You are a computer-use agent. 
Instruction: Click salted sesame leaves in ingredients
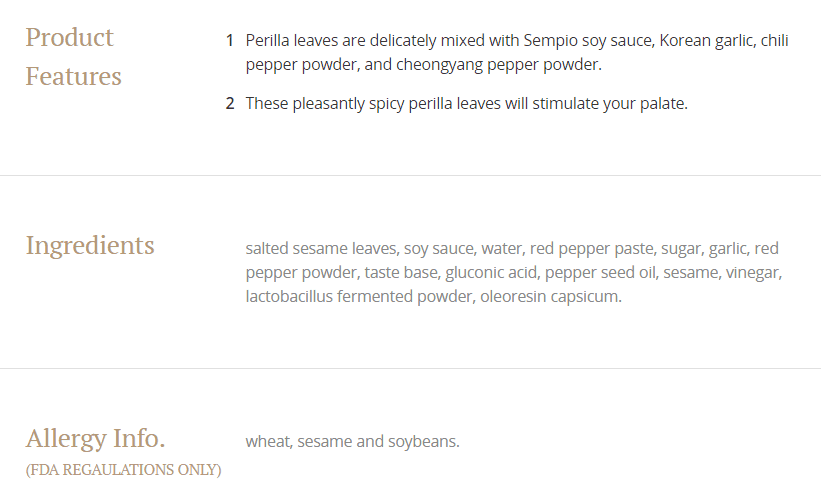320,248
